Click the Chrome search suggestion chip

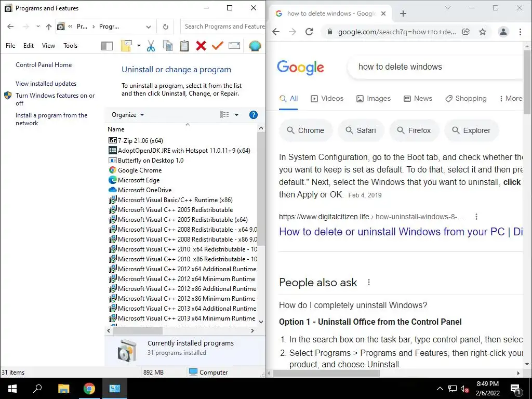point(305,130)
